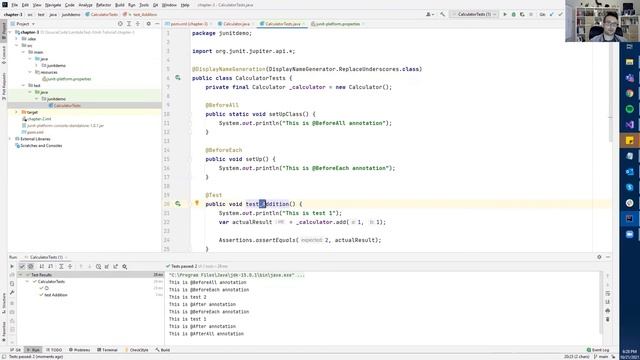
Task: Open the TODO tool window
Action: pyautogui.click(x=54, y=350)
